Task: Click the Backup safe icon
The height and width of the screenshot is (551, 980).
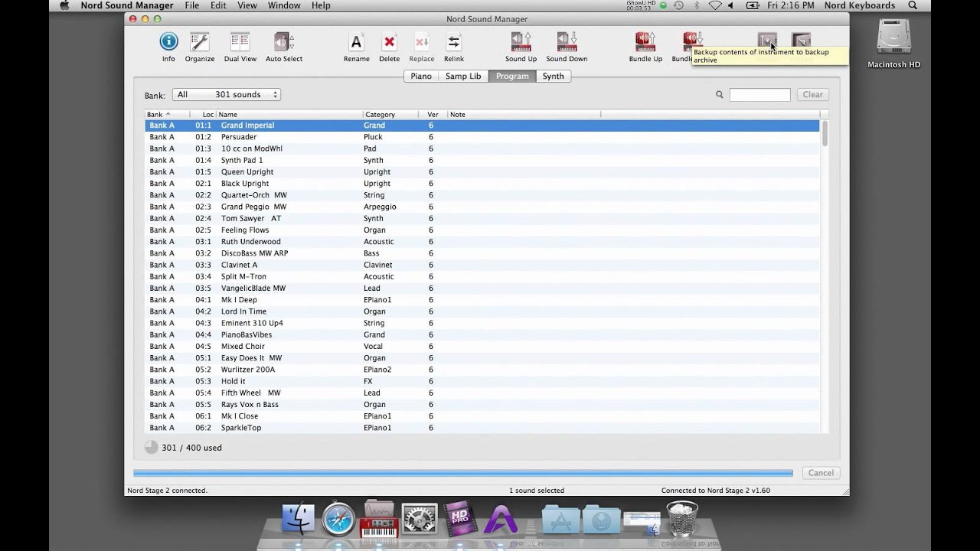Action: [767, 41]
